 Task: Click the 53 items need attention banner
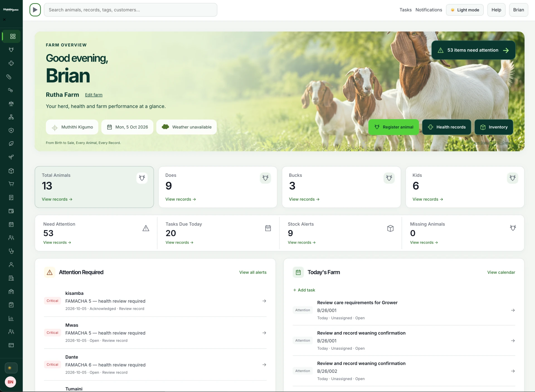[x=473, y=50]
